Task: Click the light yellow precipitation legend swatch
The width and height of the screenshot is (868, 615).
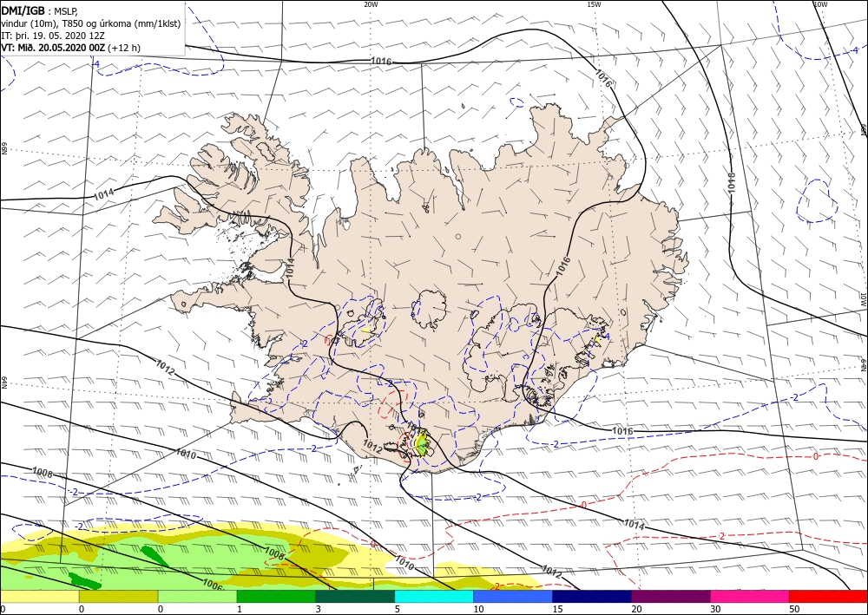Action: [39, 596]
